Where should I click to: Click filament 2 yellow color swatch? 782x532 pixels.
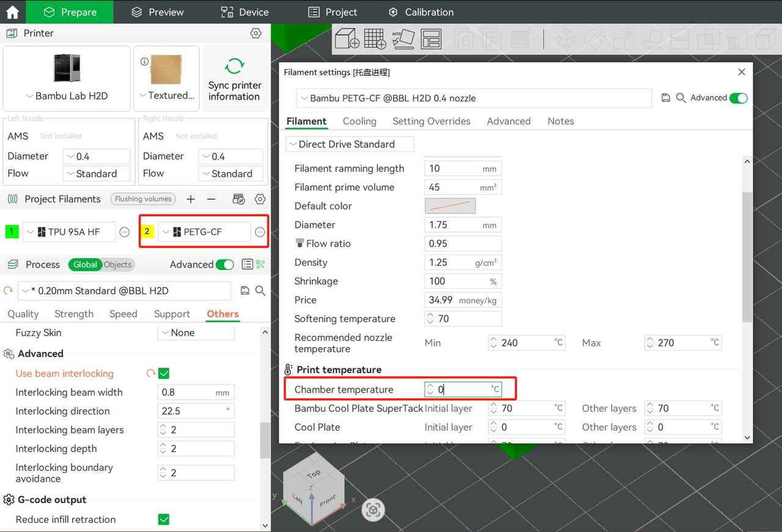pos(147,232)
